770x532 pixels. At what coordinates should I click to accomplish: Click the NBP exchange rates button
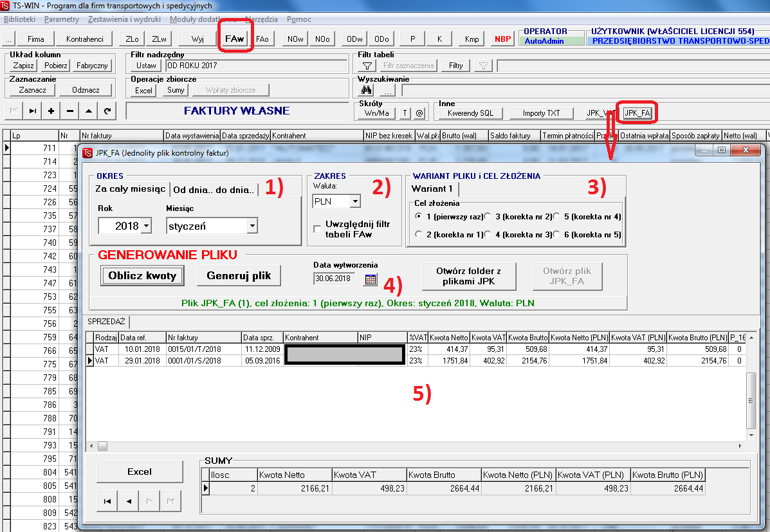coord(503,39)
